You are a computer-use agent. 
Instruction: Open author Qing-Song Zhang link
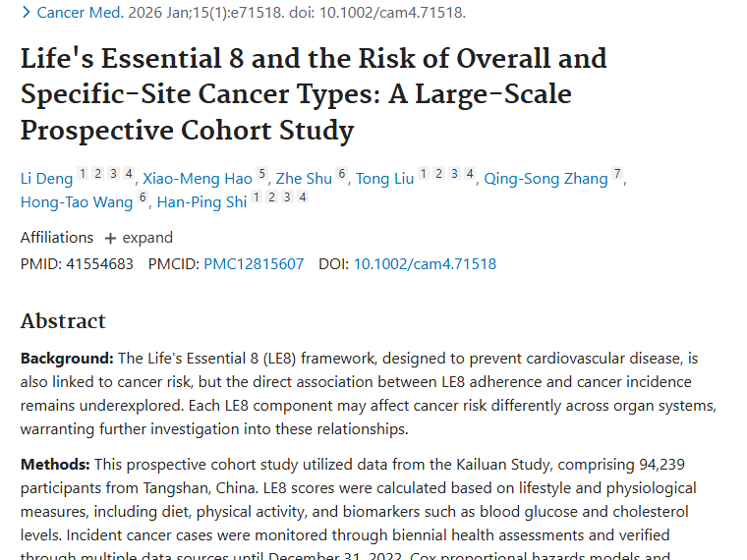coord(546,179)
